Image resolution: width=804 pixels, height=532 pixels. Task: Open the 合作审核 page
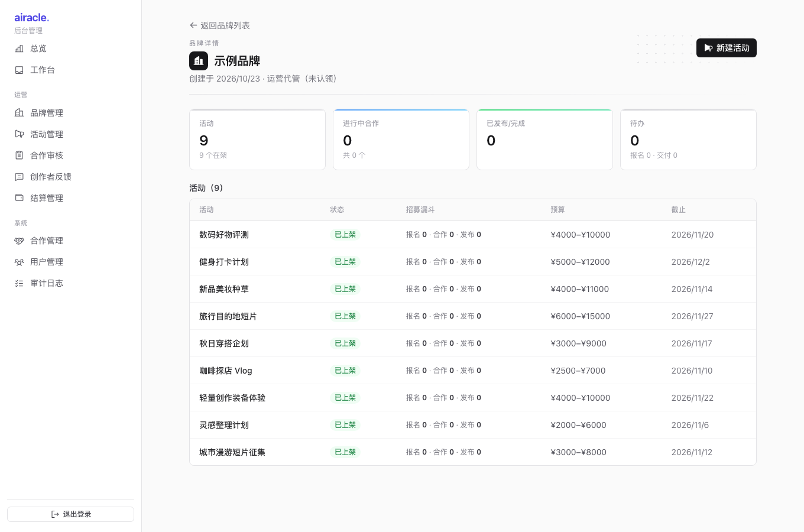pos(71,155)
